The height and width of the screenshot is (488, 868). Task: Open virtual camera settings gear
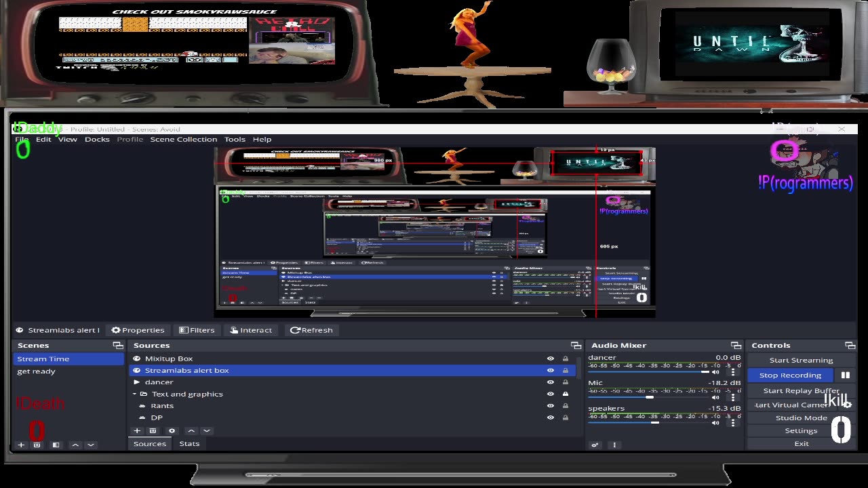click(x=847, y=405)
